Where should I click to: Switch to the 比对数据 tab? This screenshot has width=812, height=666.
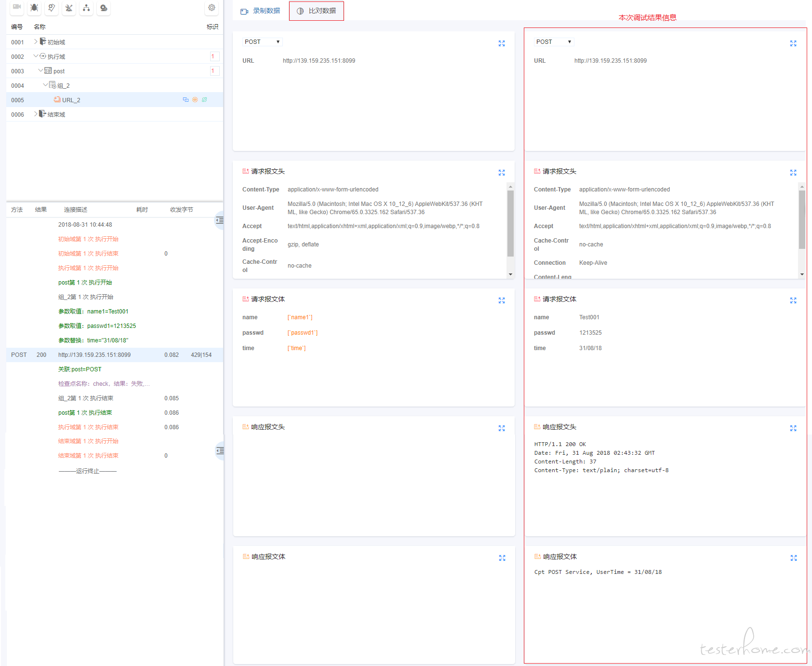point(317,11)
